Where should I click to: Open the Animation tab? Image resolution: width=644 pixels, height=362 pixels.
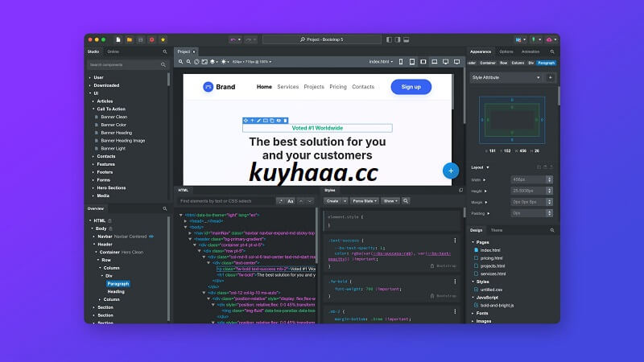tap(530, 51)
